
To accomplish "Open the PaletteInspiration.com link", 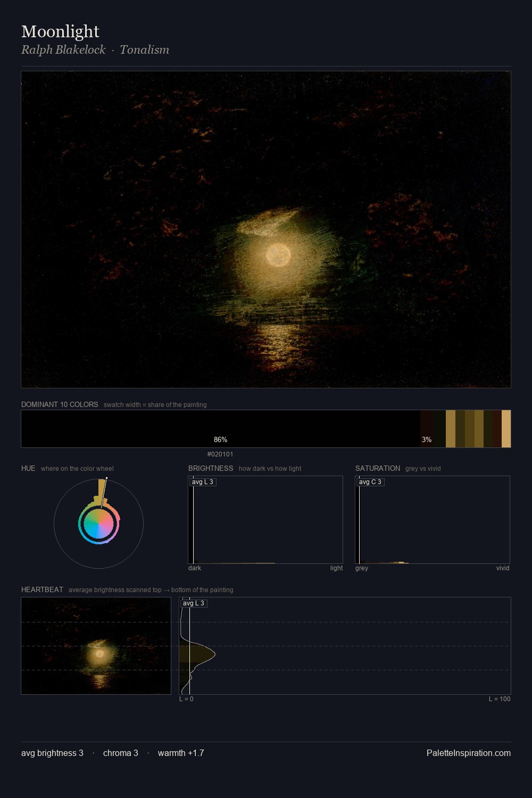I will (469, 753).
